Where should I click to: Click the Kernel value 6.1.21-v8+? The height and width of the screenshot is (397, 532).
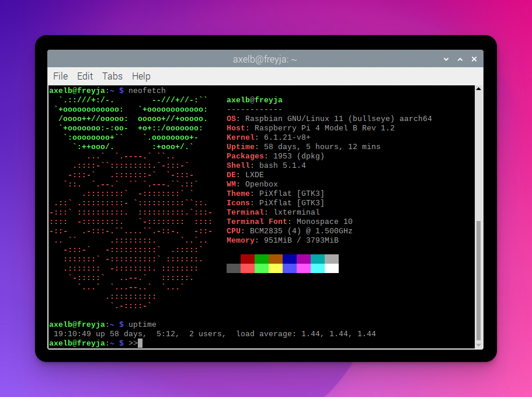(287, 137)
